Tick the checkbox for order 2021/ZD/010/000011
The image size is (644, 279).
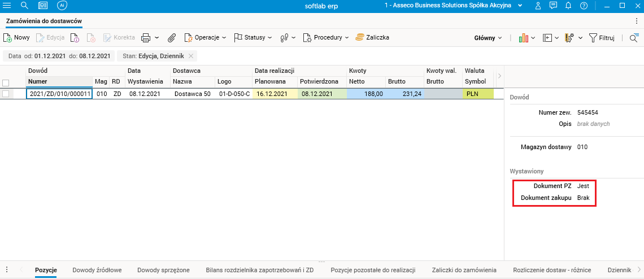(x=6, y=94)
